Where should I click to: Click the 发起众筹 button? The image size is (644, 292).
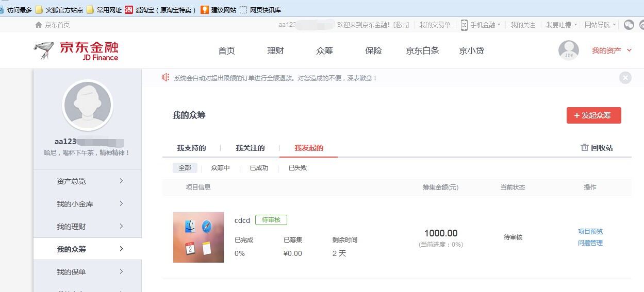click(593, 115)
